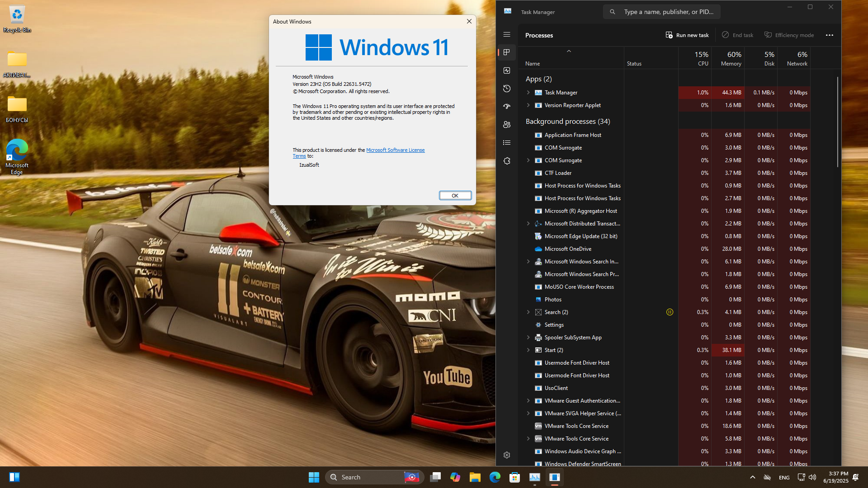The height and width of the screenshot is (488, 868).
Task: Select the БОНУСЫ folder on desktop
Action: point(17,109)
